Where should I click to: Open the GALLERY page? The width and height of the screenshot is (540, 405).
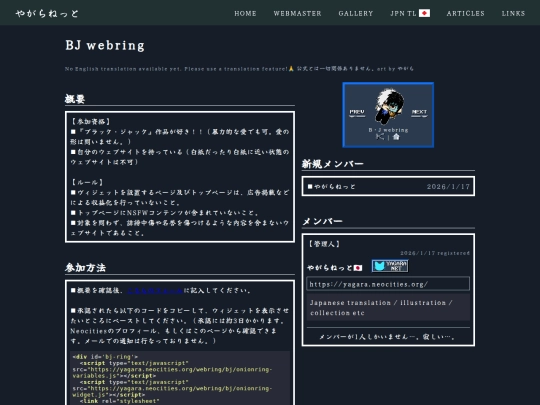(x=356, y=13)
